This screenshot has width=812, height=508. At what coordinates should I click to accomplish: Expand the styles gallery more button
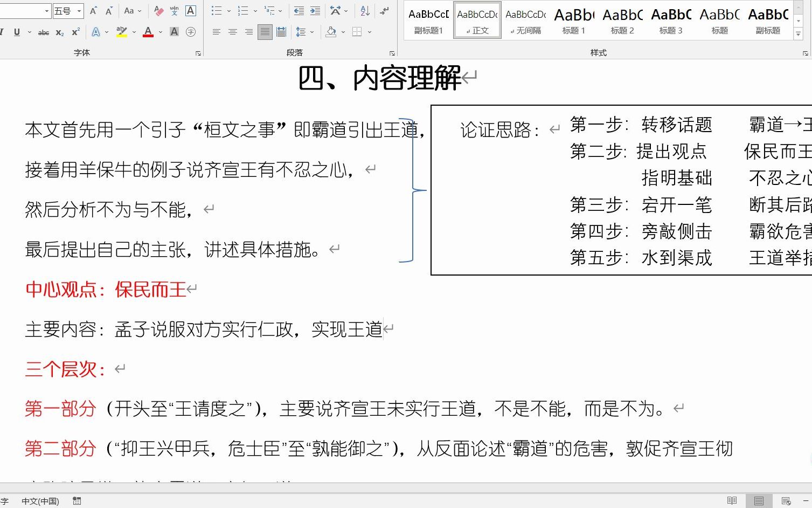[799, 33]
